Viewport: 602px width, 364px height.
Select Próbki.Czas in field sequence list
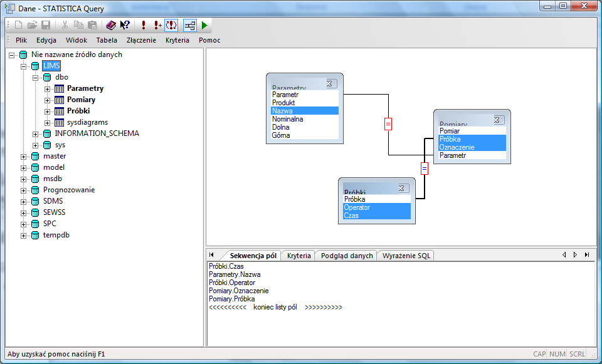click(x=226, y=266)
